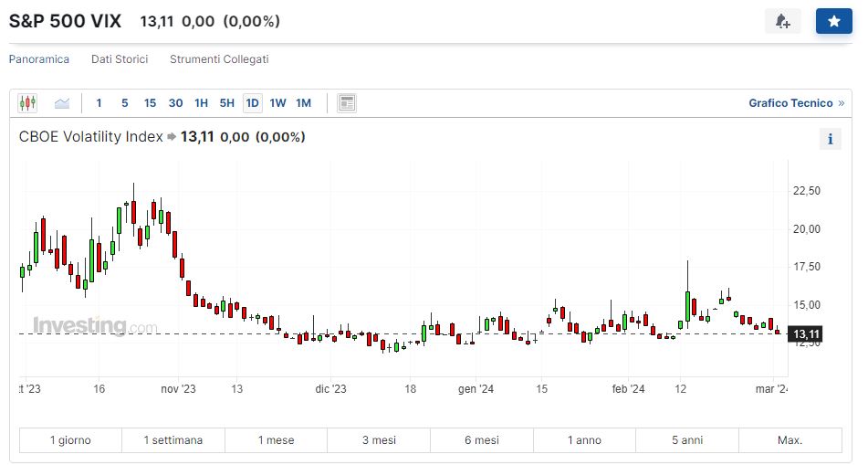The height and width of the screenshot is (465, 868).
Task: Open the Dati Storici tab
Action: coord(120,59)
